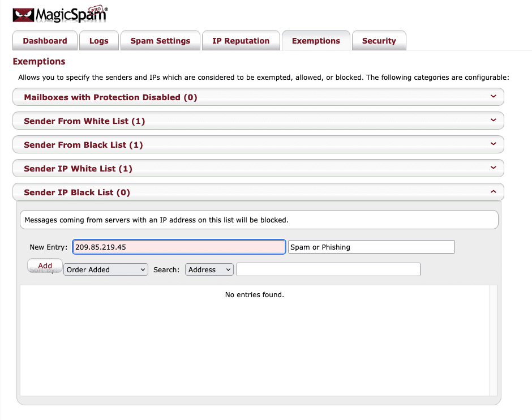Expand Sender From White List chevron
The image size is (532, 420).
[493, 121]
